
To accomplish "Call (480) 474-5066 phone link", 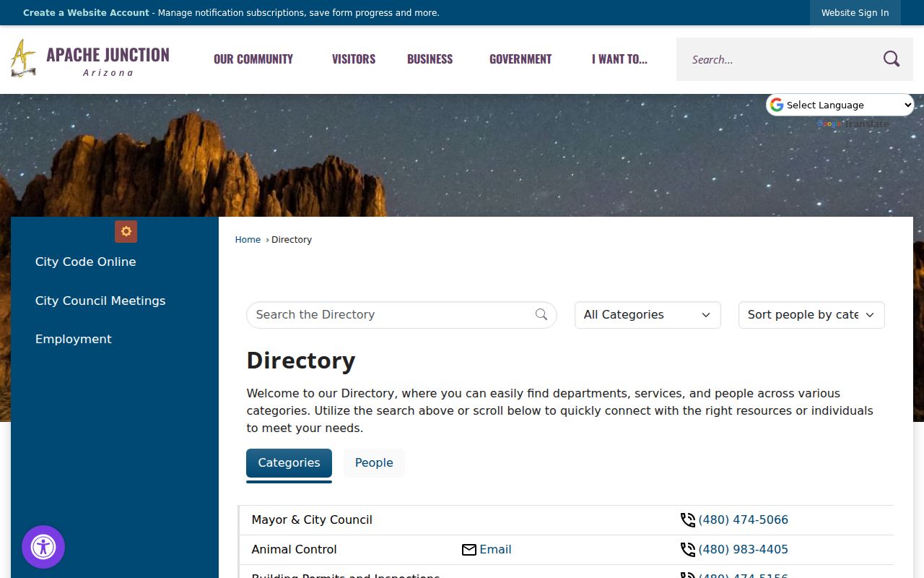I will coord(743,520).
